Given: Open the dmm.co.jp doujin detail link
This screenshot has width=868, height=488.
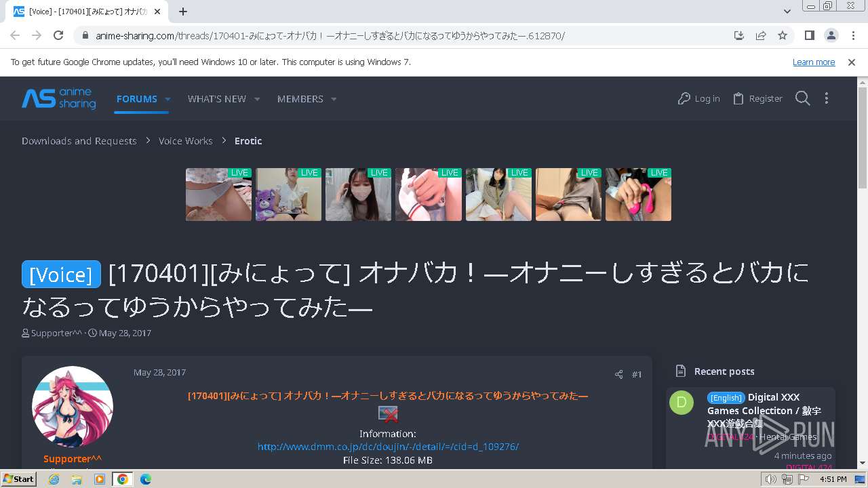Looking at the screenshot, I should pyautogui.click(x=388, y=447).
